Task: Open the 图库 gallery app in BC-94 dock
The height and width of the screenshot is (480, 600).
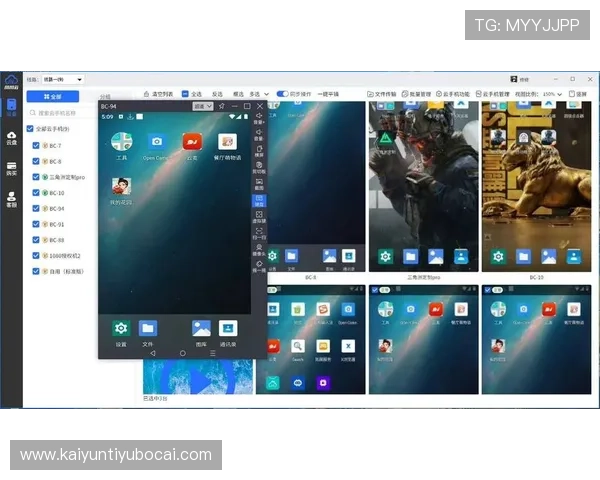Action: pos(201,329)
